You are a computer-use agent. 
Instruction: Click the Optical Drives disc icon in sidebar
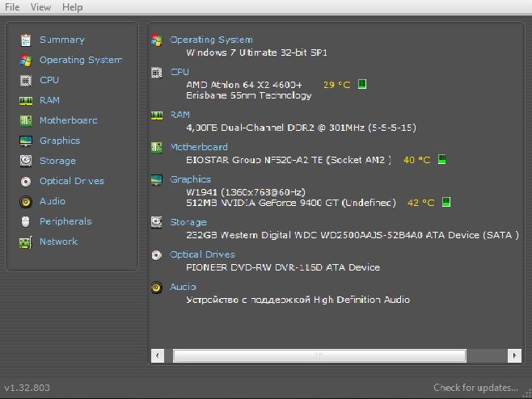(26, 182)
